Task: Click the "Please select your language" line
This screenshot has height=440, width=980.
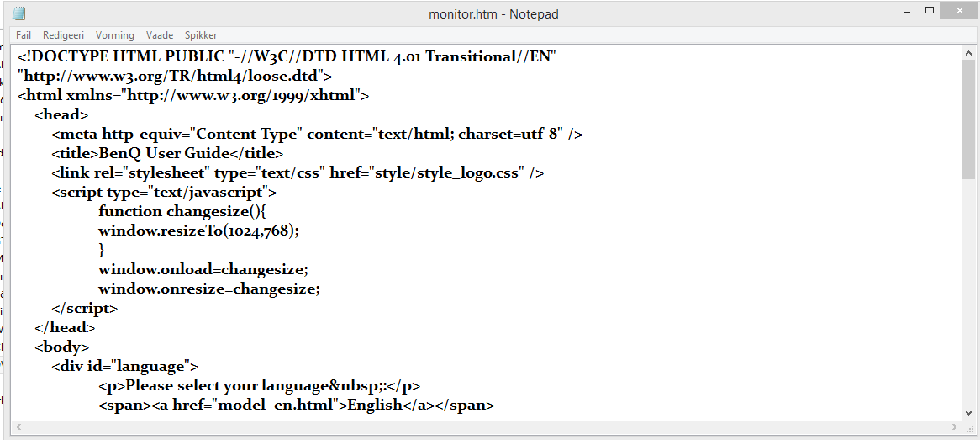Action: click(x=260, y=385)
